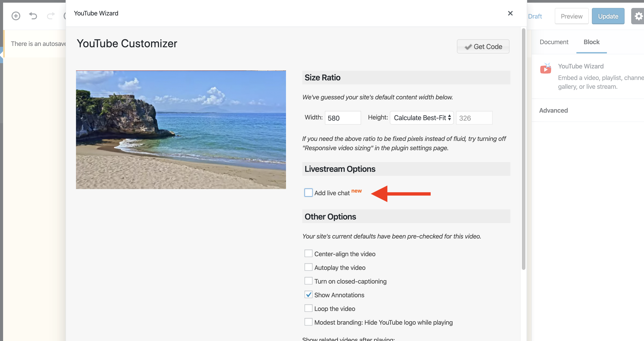Click the Width input field
This screenshot has width=644, height=341.
[343, 117]
